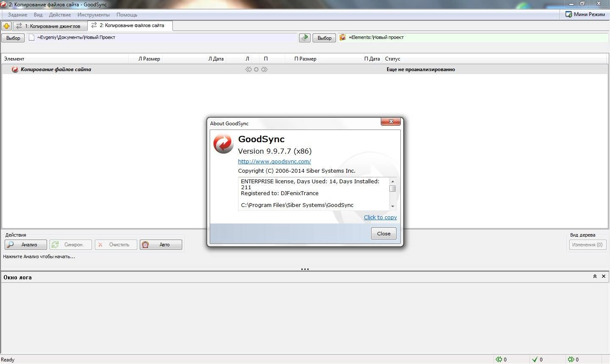Screen dimensions: 610x364
Task: Click scrollbar thumb in license info box
Action: (393, 189)
